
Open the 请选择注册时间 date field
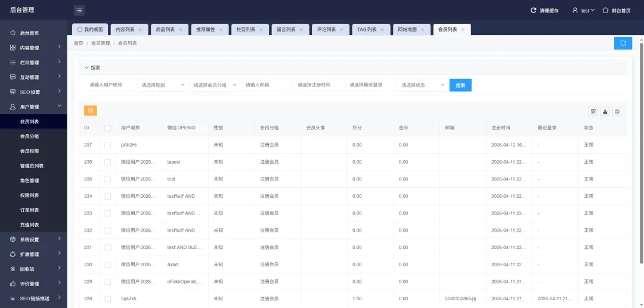[318, 85]
